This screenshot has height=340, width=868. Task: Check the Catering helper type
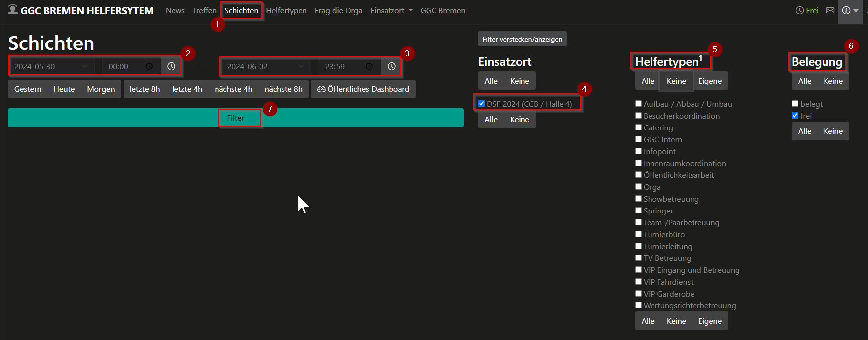(638, 127)
